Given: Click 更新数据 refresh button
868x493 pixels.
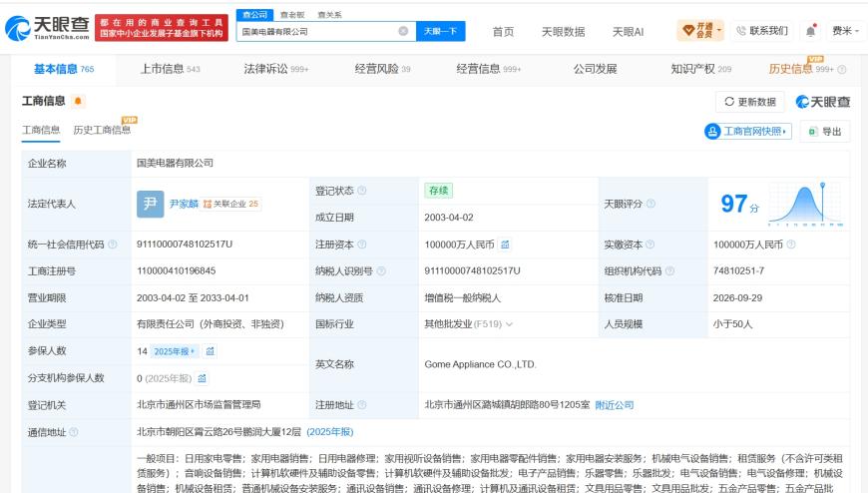Looking at the screenshot, I should 750,102.
